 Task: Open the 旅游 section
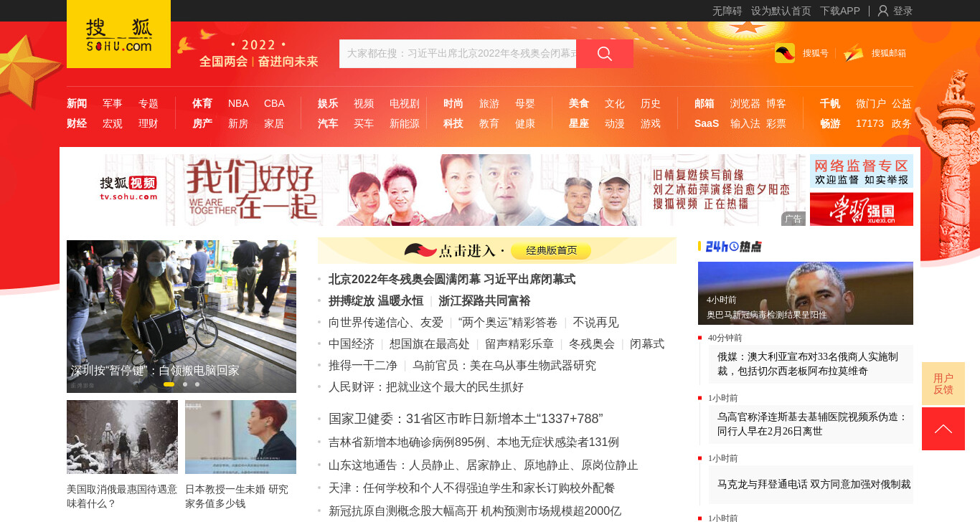coord(489,103)
